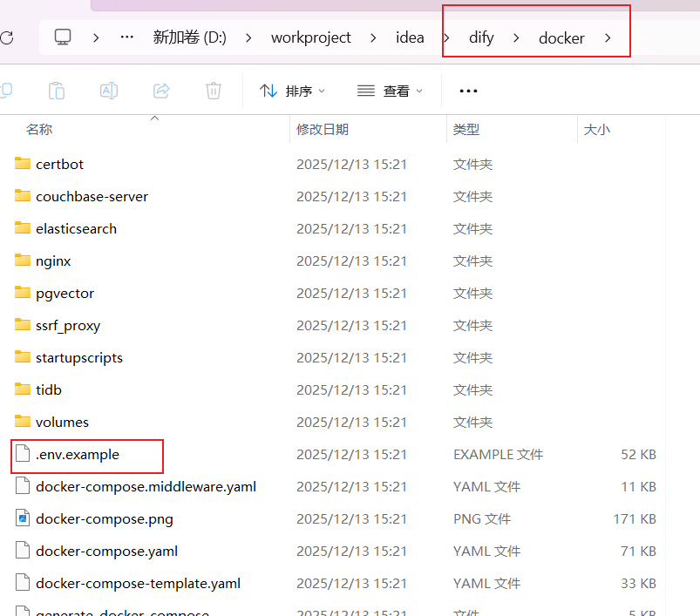This screenshot has height=616, width=700.
Task: Select the certbot folder icon
Action: point(23,163)
